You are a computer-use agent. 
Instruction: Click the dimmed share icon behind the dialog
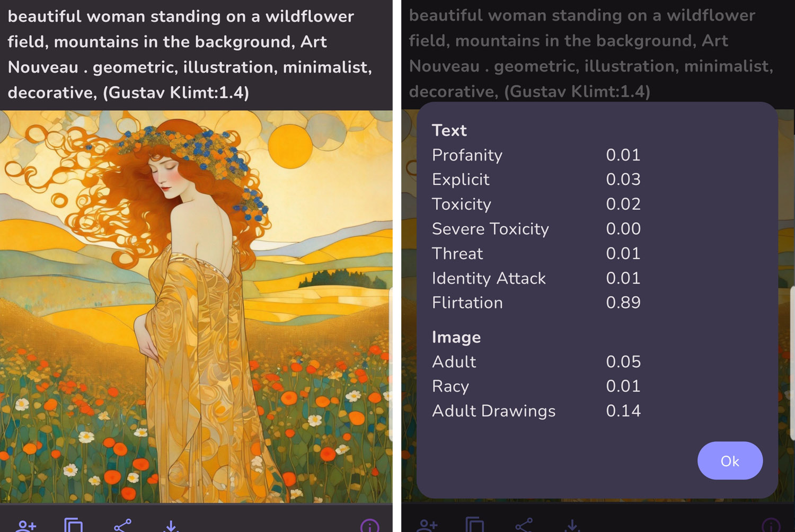(x=524, y=526)
